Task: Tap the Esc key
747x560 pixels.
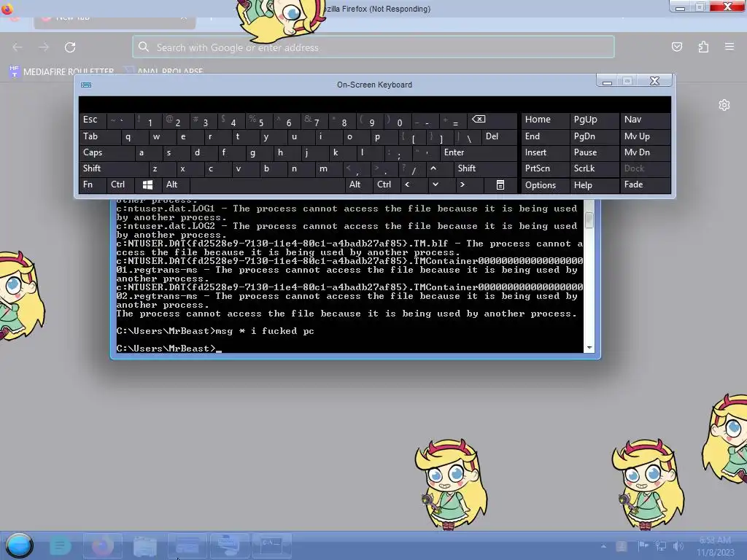Action: pos(93,120)
